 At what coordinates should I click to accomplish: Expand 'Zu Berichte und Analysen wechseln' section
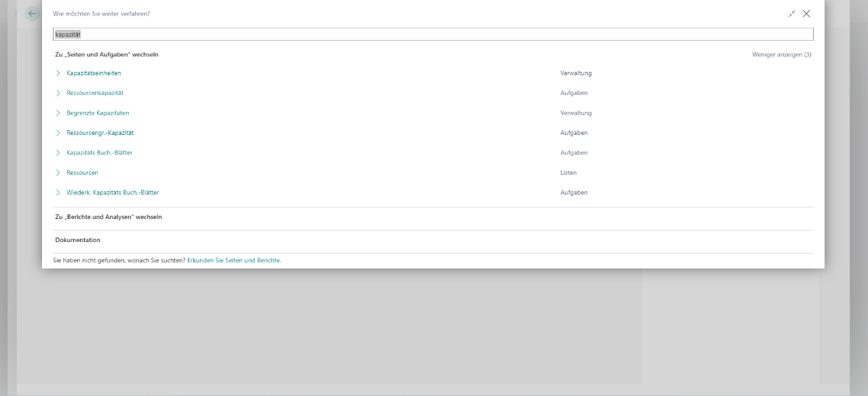click(x=108, y=217)
